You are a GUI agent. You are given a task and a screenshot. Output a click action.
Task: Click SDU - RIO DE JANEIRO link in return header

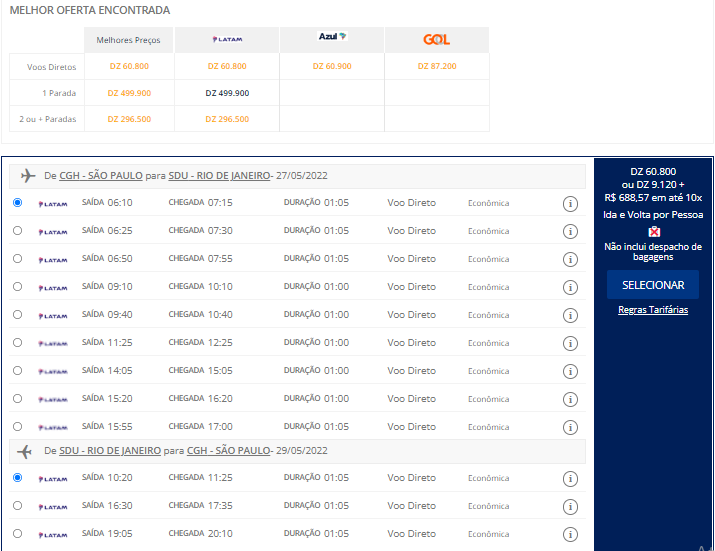110,451
